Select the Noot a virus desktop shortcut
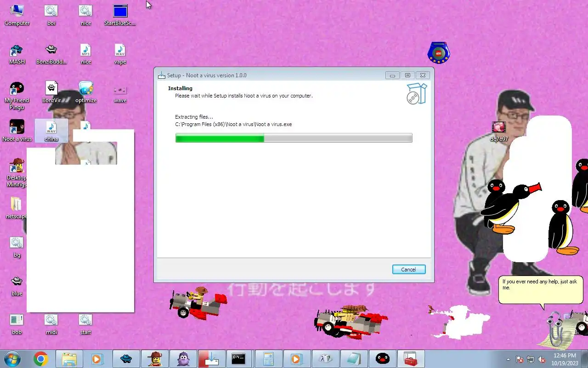 click(x=17, y=131)
